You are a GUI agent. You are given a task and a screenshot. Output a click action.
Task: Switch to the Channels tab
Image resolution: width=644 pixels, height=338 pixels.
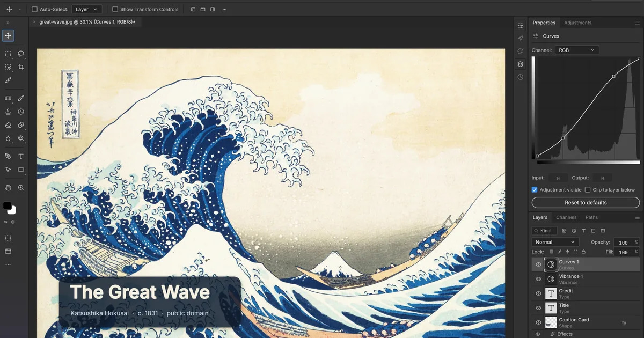point(566,217)
